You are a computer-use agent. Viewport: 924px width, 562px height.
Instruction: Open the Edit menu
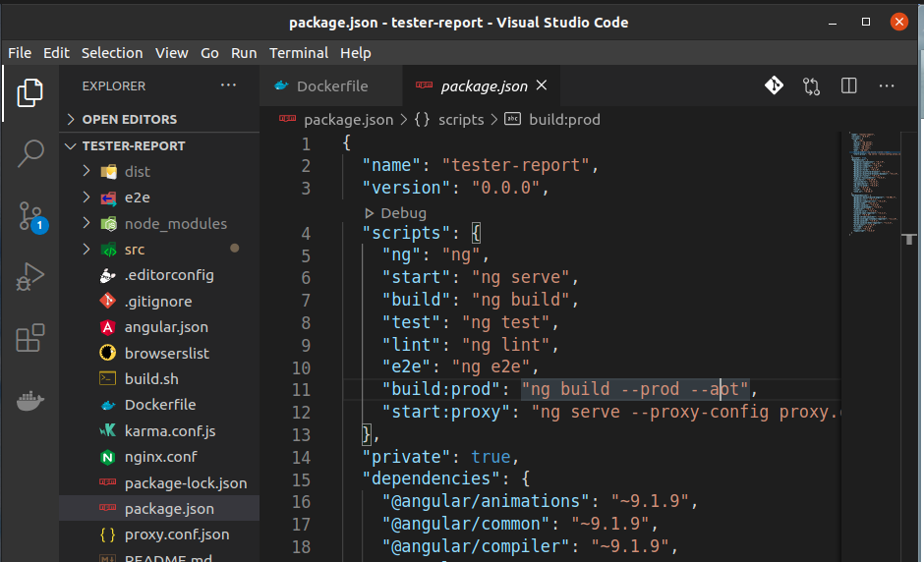click(56, 53)
